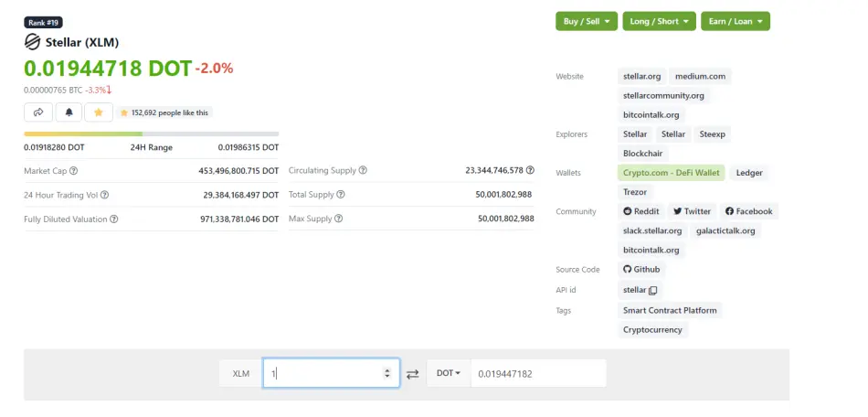Open the Crypto.com - DeFi Wallet link
The image size is (868, 417).
[671, 173]
